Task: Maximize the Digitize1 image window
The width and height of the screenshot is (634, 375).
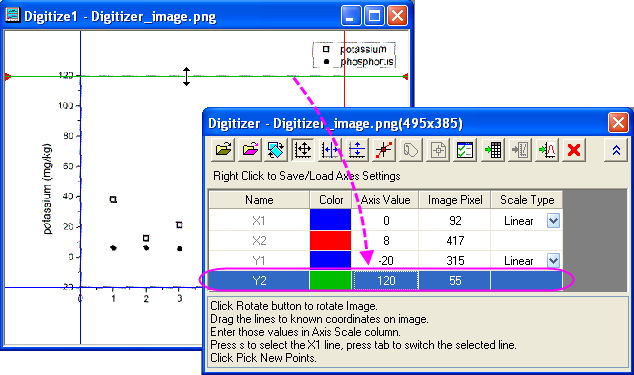Action: tap(374, 16)
